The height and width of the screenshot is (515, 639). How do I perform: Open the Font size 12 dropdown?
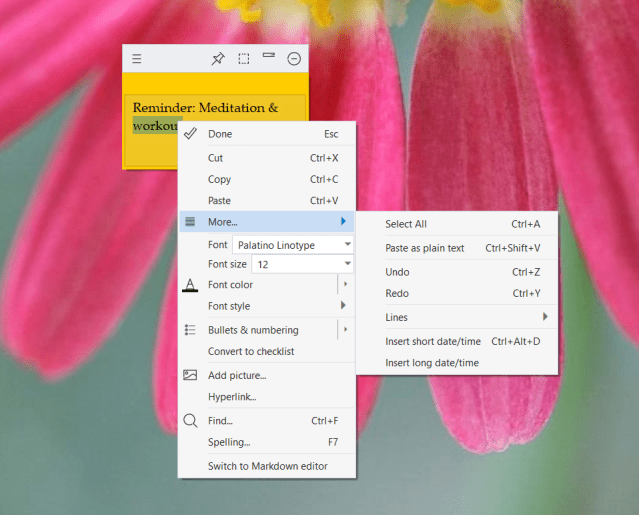(302, 264)
